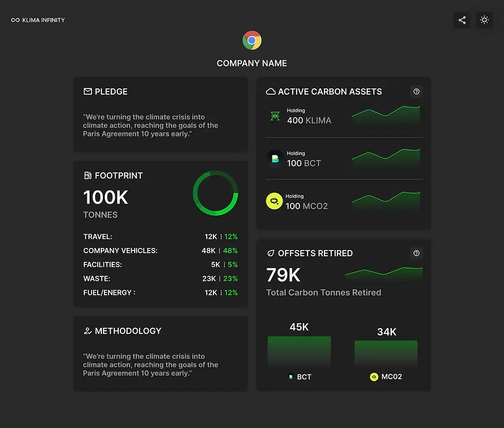504x428 pixels.
Task: Click the KLIMA holding sparkline chart
Action: [386, 116]
